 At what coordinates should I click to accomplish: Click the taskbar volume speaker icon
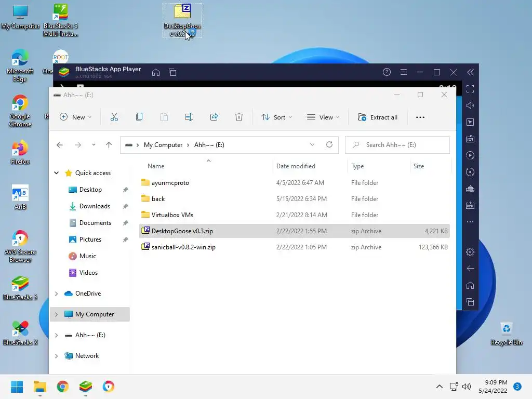[x=467, y=387]
